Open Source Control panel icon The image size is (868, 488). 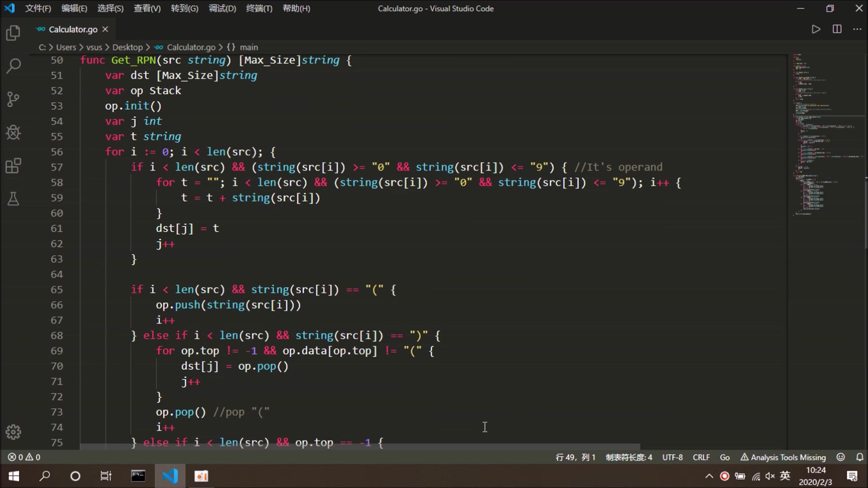pyautogui.click(x=13, y=99)
